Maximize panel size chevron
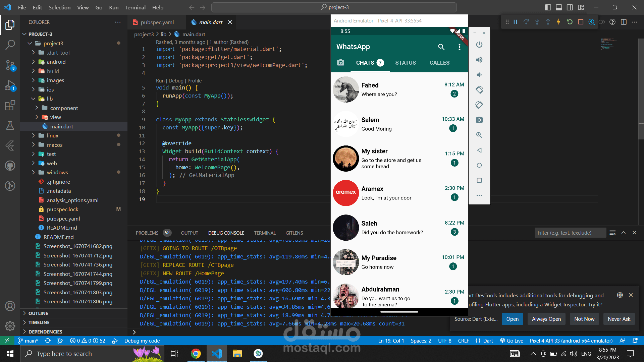The height and width of the screenshot is (362, 644). click(624, 233)
